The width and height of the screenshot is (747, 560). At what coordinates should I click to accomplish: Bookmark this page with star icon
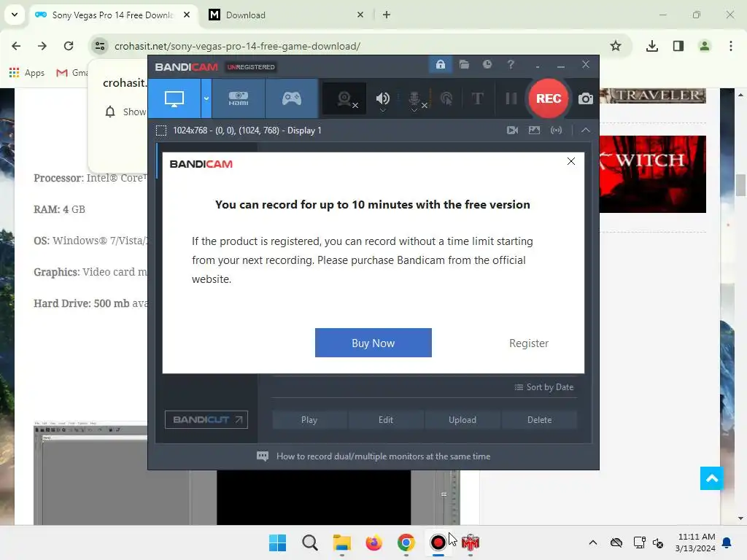(616, 46)
